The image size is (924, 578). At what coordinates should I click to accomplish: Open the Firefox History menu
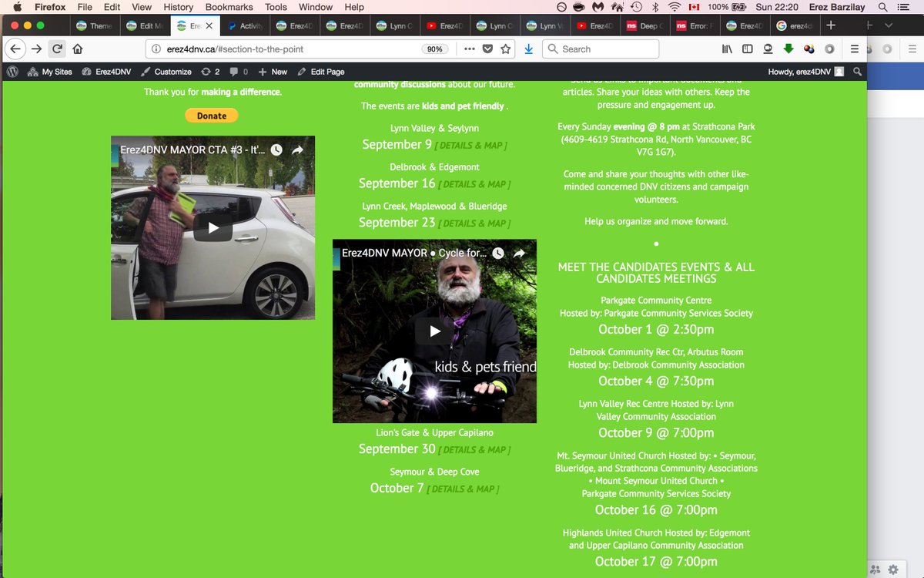click(x=178, y=7)
